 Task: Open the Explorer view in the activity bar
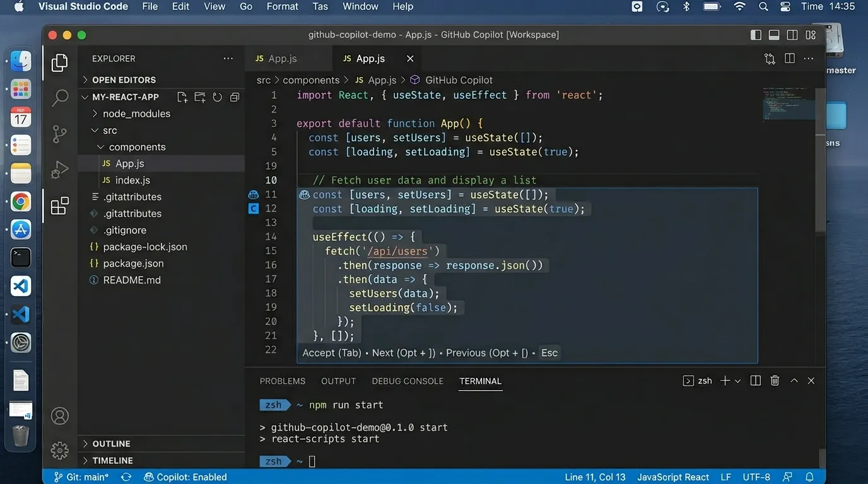tap(60, 62)
